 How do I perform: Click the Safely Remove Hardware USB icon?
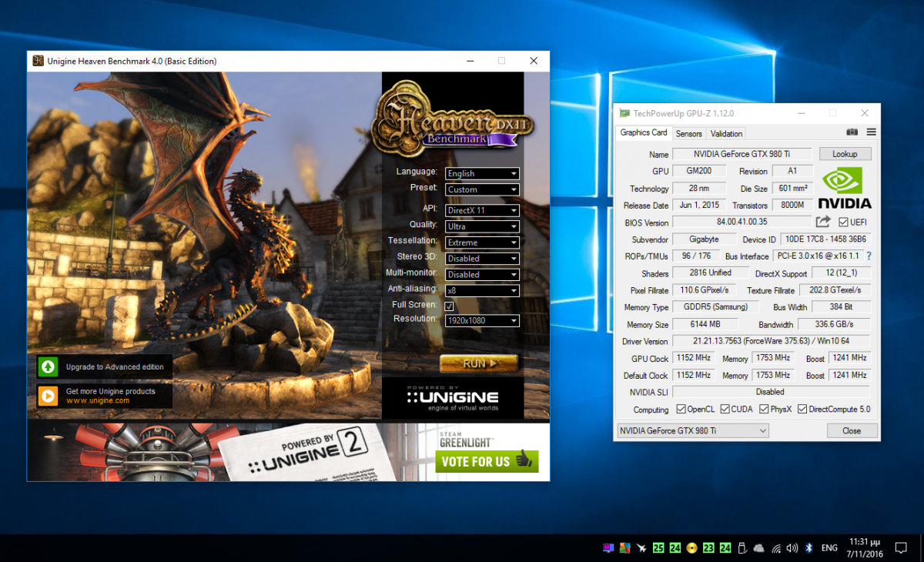pos(742,548)
